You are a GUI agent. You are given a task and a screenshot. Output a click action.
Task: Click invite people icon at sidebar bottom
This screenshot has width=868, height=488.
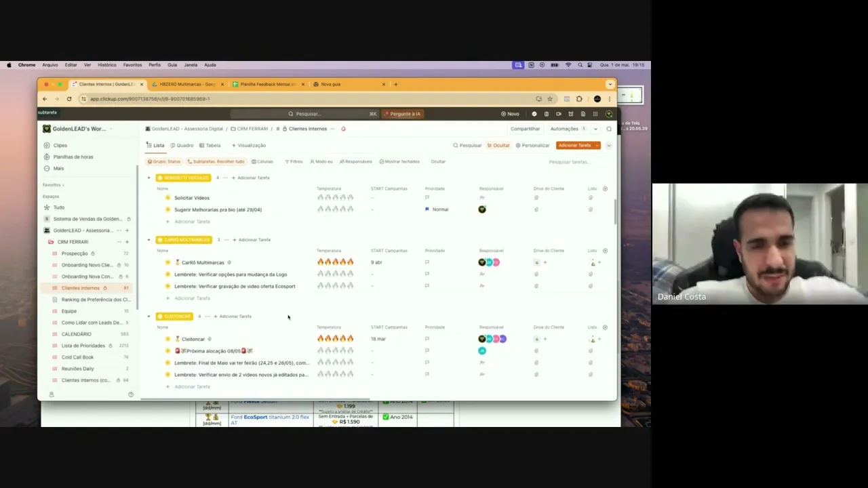[x=51, y=394]
